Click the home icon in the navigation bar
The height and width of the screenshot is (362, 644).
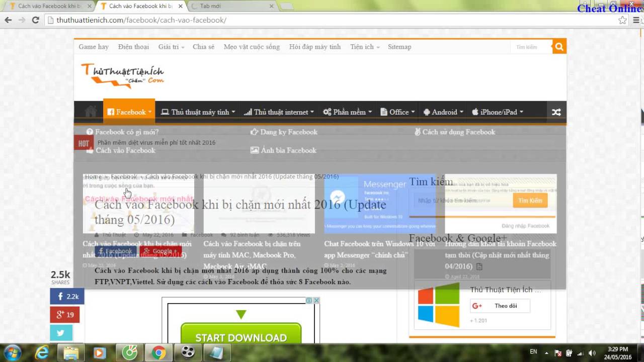pos(91,112)
